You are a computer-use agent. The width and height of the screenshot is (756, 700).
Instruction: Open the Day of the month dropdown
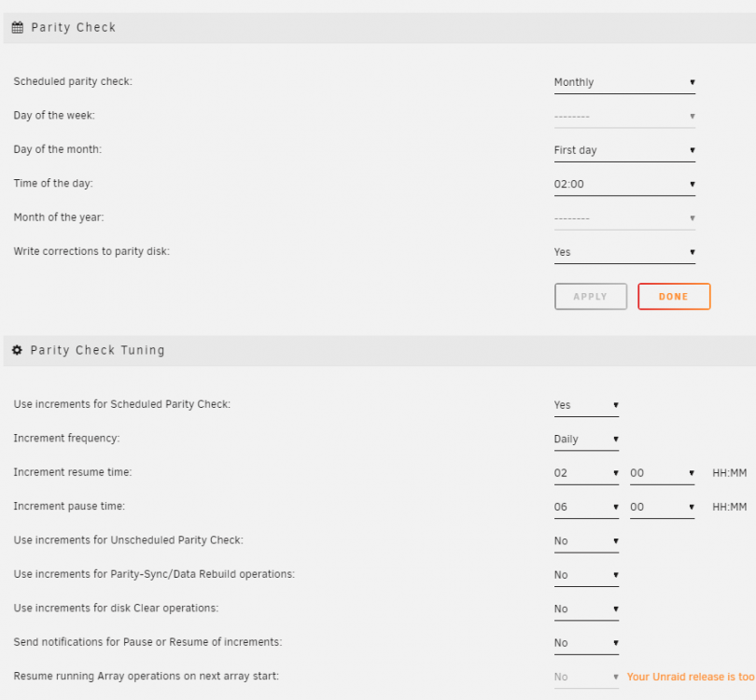[624, 150]
